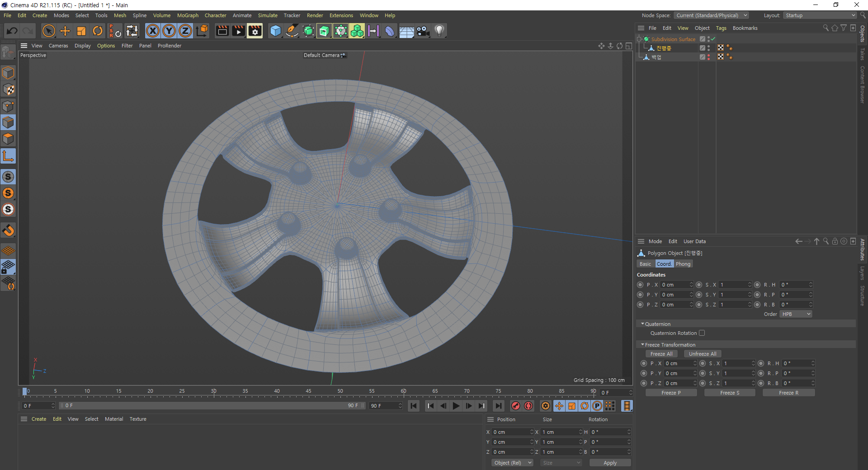Select the Rotate tool
This screenshot has width=868, height=470.
coord(98,31)
